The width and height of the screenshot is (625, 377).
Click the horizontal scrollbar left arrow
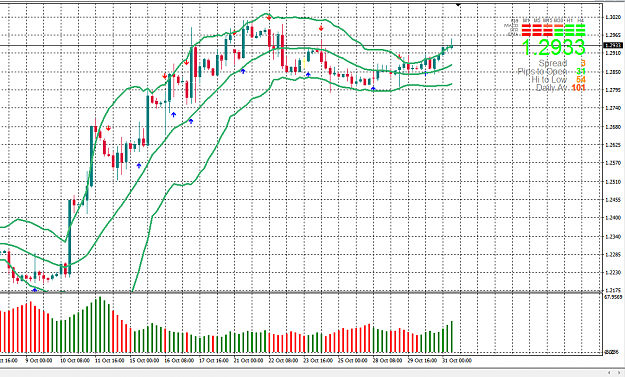[609, 373]
